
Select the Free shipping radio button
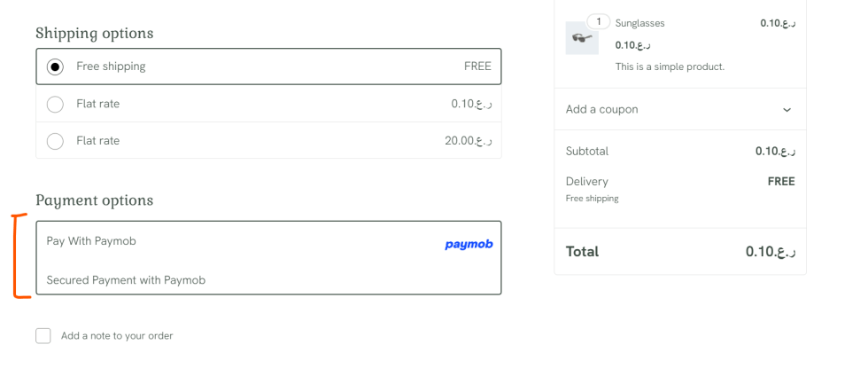tap(55, 67)
